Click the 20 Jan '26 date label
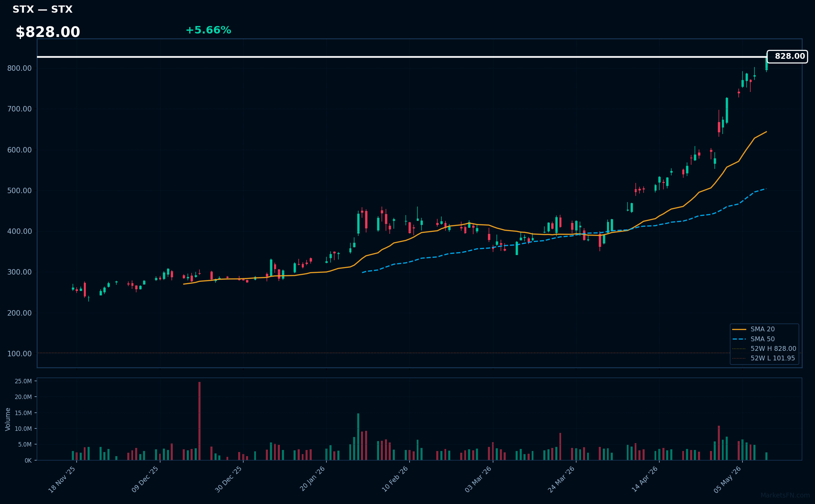The width and height of the screenshot is (815, 504). (312, 479)
